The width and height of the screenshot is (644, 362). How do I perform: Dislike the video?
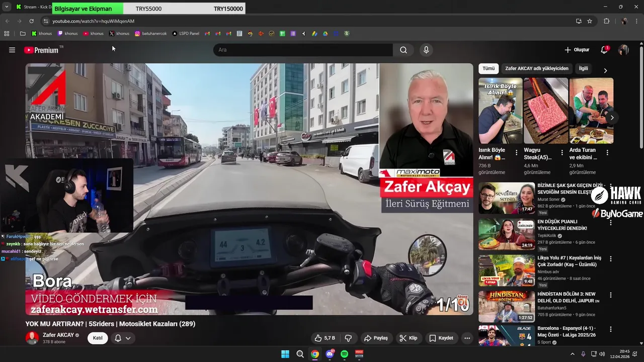(x=348, y=338)
